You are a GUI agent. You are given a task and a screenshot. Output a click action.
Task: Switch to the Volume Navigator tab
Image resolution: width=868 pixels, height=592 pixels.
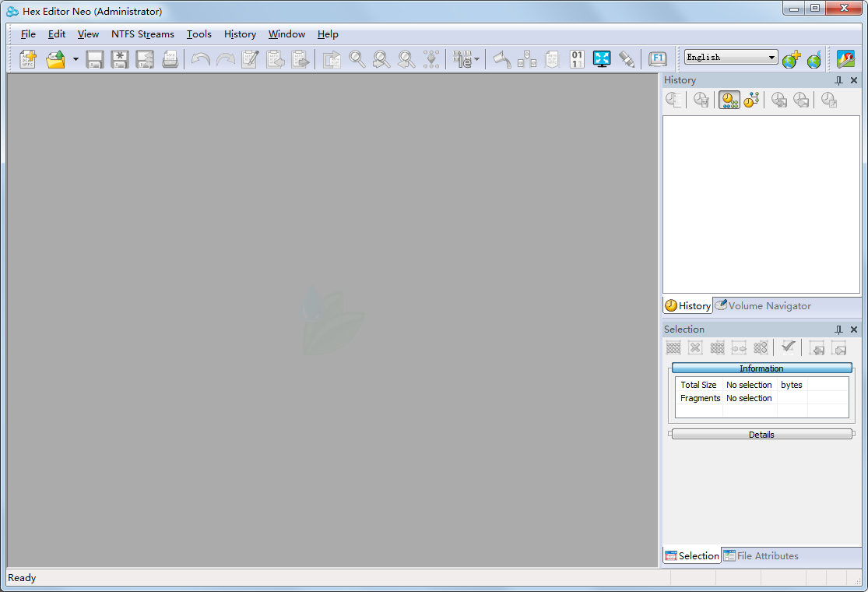763,305
